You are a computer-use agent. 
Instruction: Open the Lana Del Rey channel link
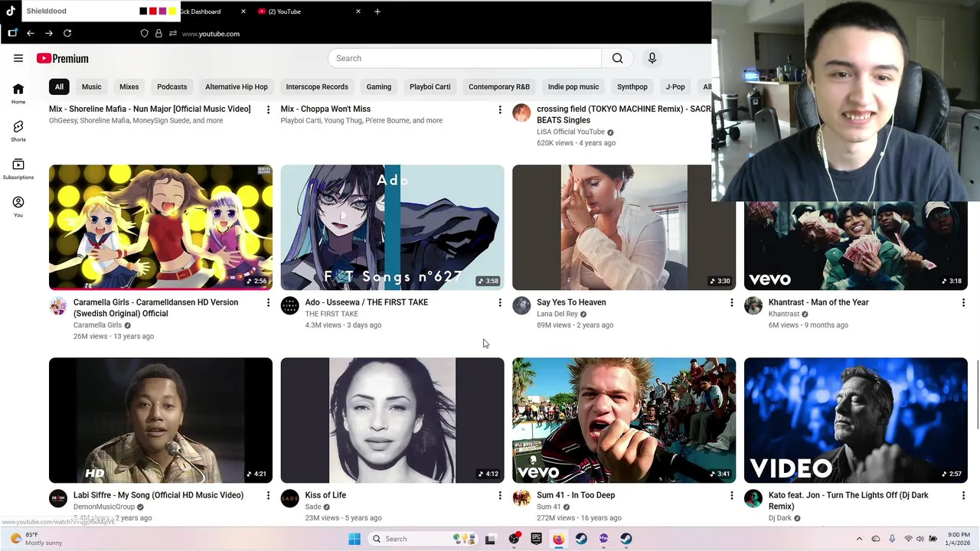[557, 314]
